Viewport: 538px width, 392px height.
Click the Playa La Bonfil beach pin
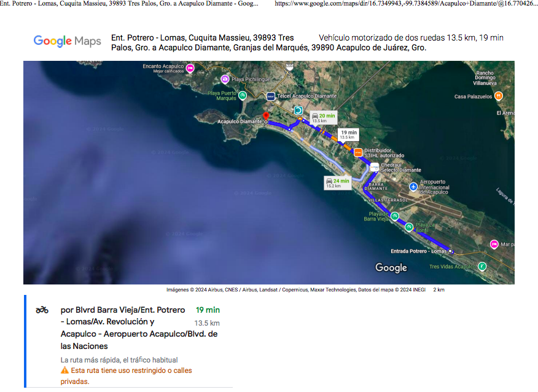point(409,227)
